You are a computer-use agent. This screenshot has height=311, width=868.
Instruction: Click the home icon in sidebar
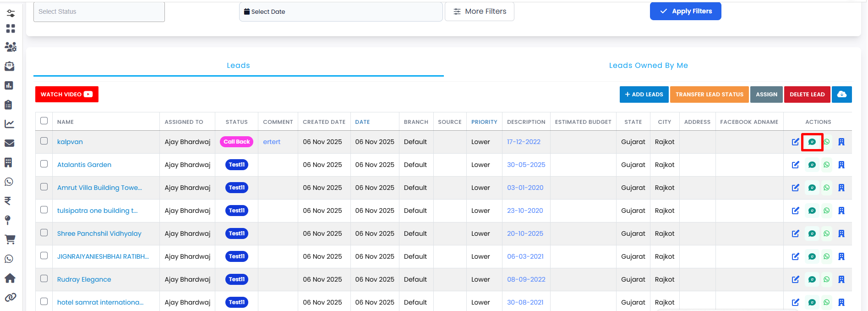(10, 278)
